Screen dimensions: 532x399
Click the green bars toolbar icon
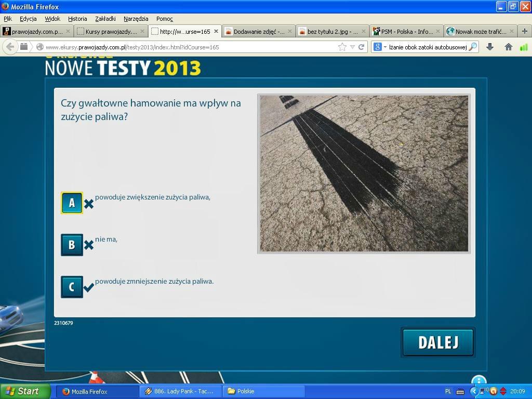click(x=524, y=47)
